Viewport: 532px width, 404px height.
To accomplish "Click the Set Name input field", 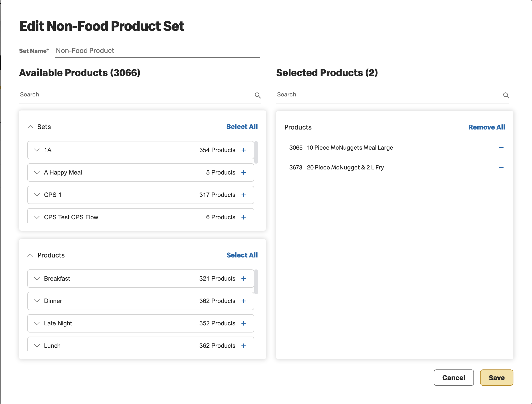I will click(157, 51).
